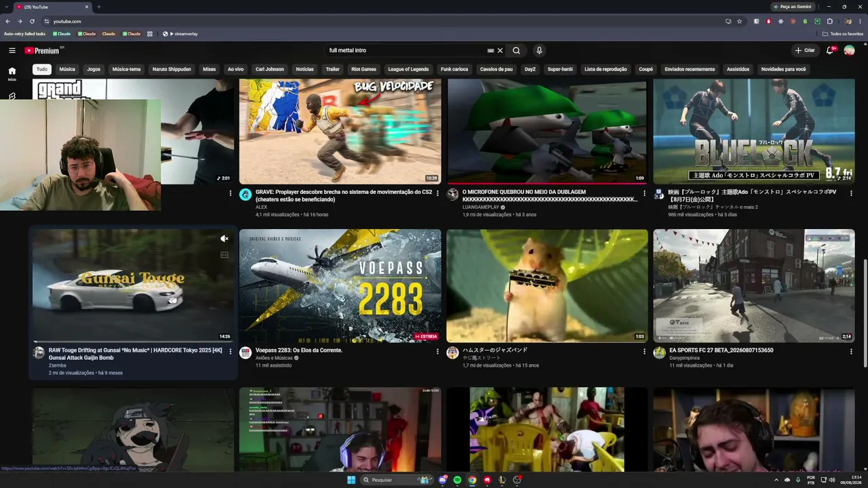Open more options for Voepass 2283 video
This screenshot has height=488, width=868.
(437, 351)
